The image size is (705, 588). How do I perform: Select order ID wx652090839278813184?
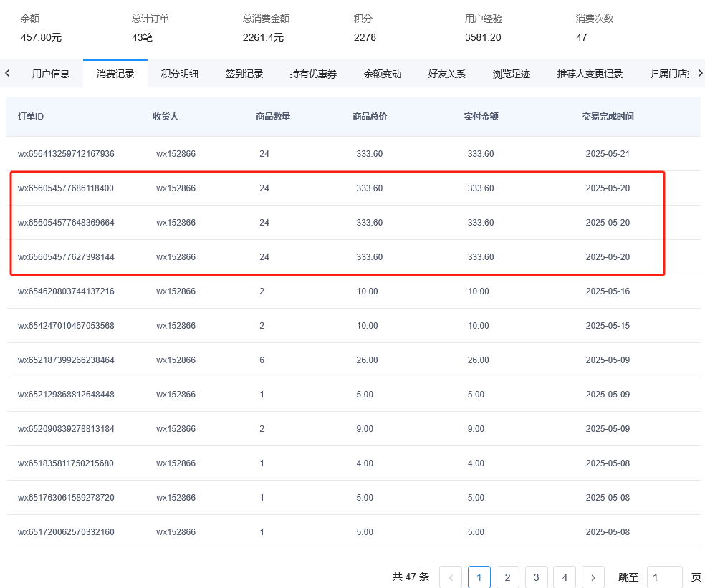66,429
